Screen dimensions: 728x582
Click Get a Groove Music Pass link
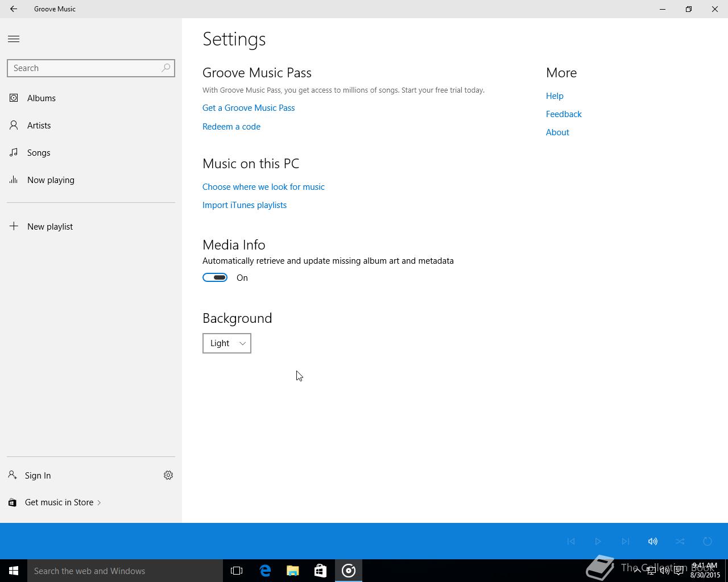(x=249, y=108)
